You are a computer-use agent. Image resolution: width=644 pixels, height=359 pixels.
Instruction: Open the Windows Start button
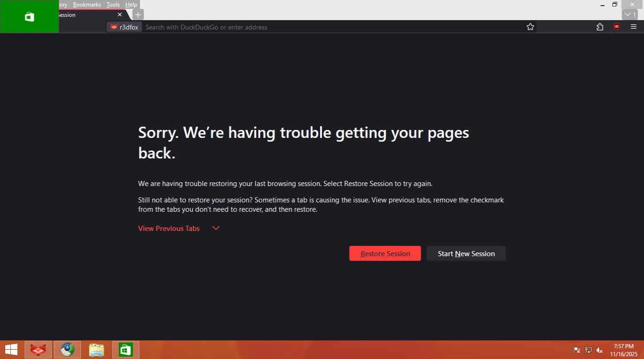click(x=11, y=350)
